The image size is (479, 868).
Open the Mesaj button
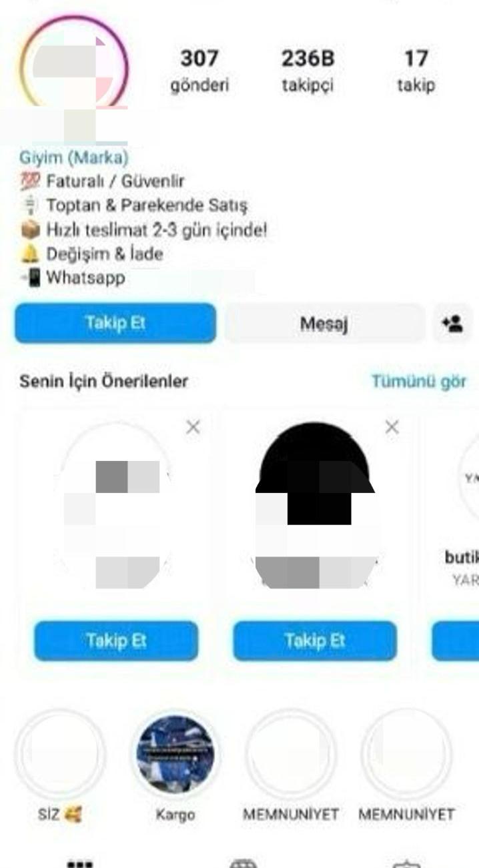[324, 324]
